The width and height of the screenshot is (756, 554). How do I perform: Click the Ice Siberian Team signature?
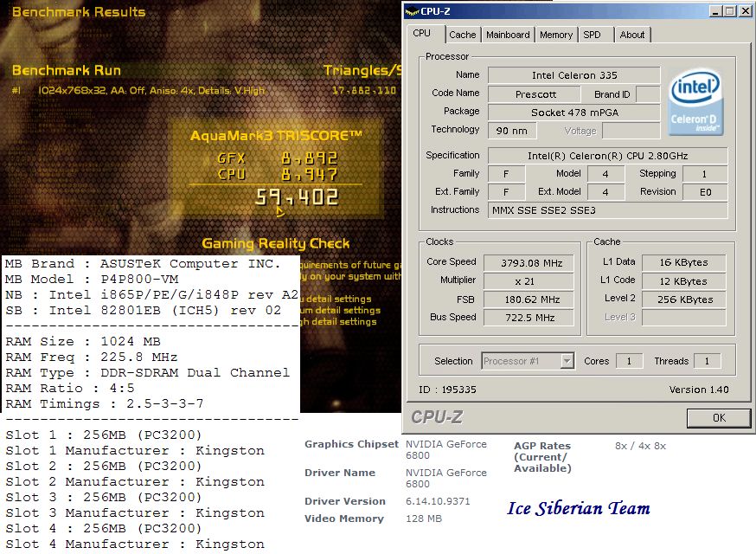coord(579,509)
